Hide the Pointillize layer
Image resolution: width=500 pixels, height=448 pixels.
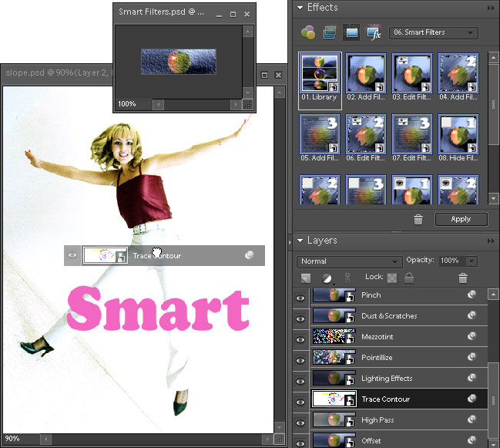click(x=300, y=360)
